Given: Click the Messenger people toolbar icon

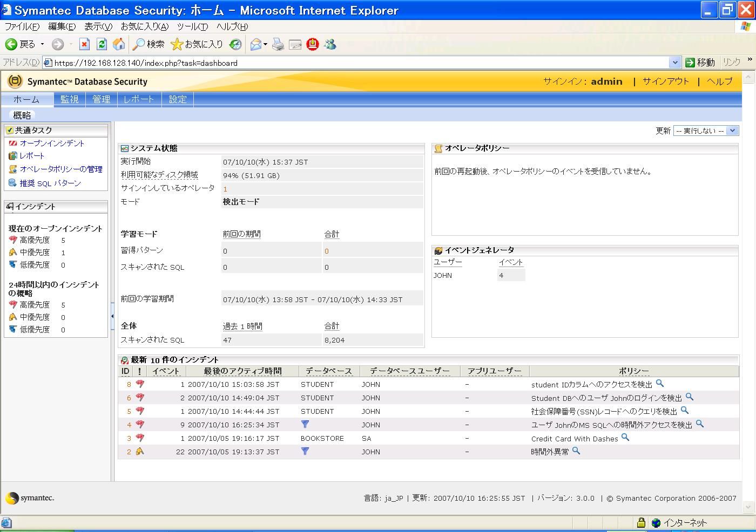Looking at the screenshot, I should pyautogui.click(x=330, y=44).
